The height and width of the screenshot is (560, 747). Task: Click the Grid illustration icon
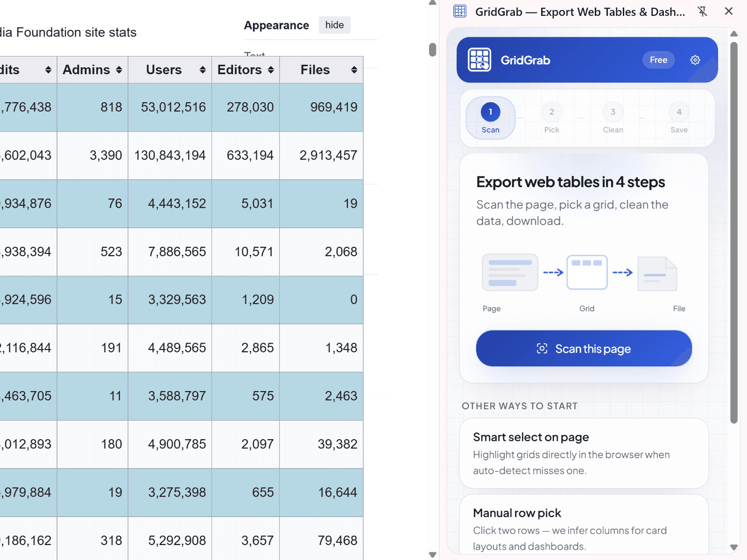tap(587, 273)
